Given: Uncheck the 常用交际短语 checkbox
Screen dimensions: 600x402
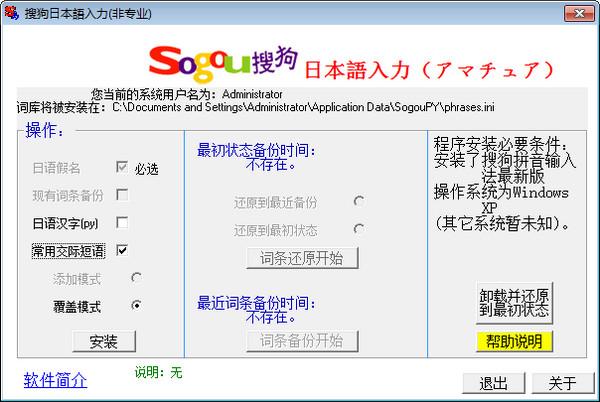Looking at the screenshot, I should (x=123, y=250).
